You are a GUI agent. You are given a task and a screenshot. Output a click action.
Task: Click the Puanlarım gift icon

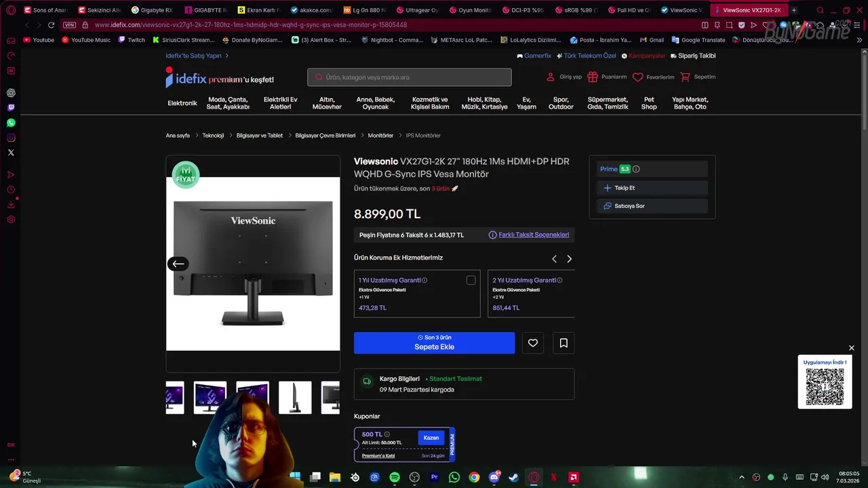(593, 77)
